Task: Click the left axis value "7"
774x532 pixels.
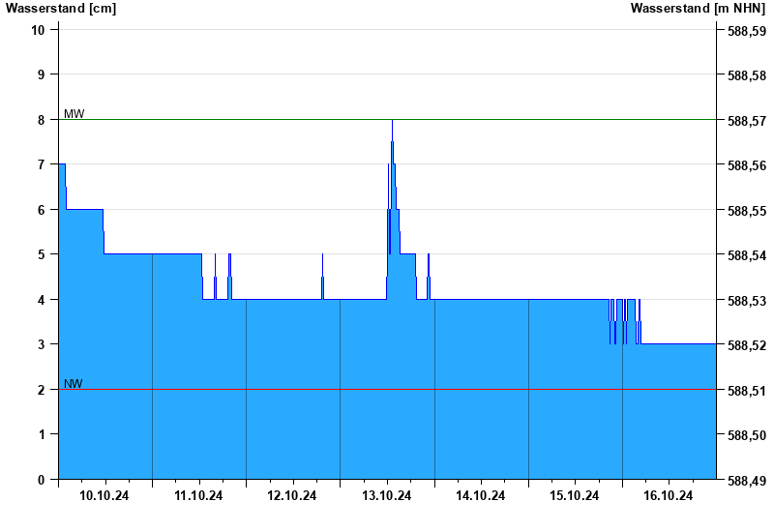Action: coord(41,164)
